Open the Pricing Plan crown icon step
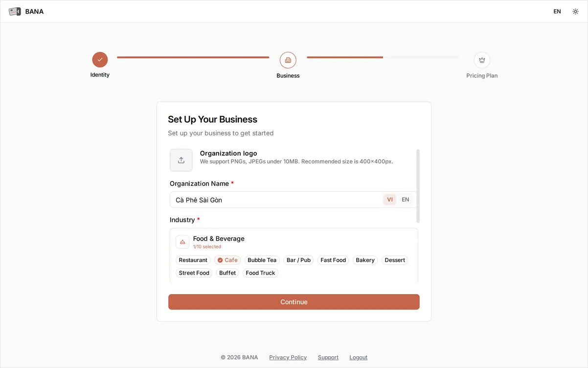Image resolution: width=588 pixels, height=368 pixels. (482, 60)
